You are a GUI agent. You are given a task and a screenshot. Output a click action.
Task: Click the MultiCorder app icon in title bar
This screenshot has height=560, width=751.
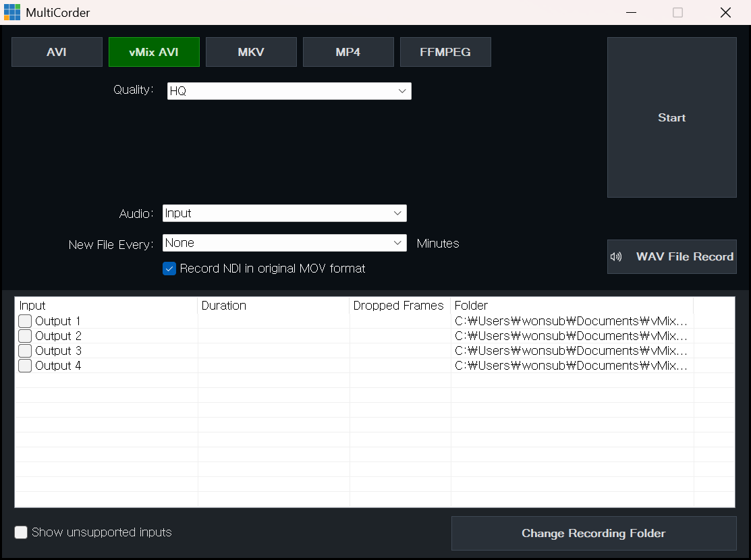(12, 12)
